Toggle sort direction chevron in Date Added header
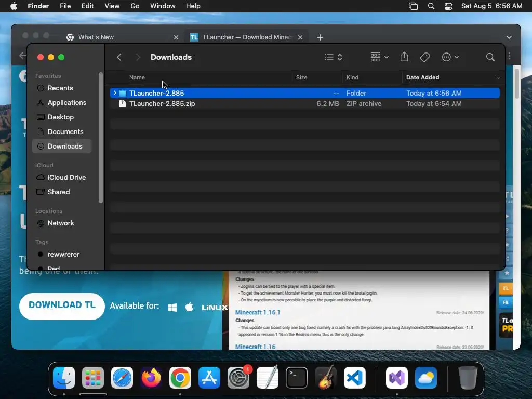 (x=498, y=78)
